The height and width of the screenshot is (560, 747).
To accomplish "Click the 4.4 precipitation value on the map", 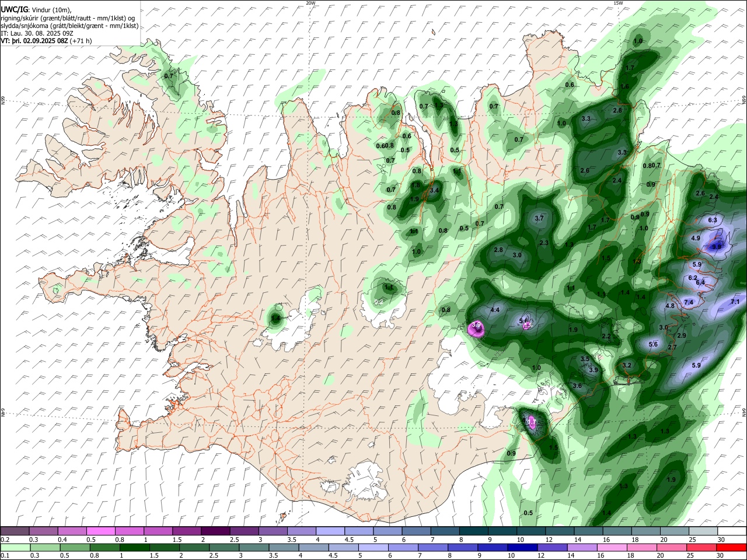I will [x=495, y=310].
